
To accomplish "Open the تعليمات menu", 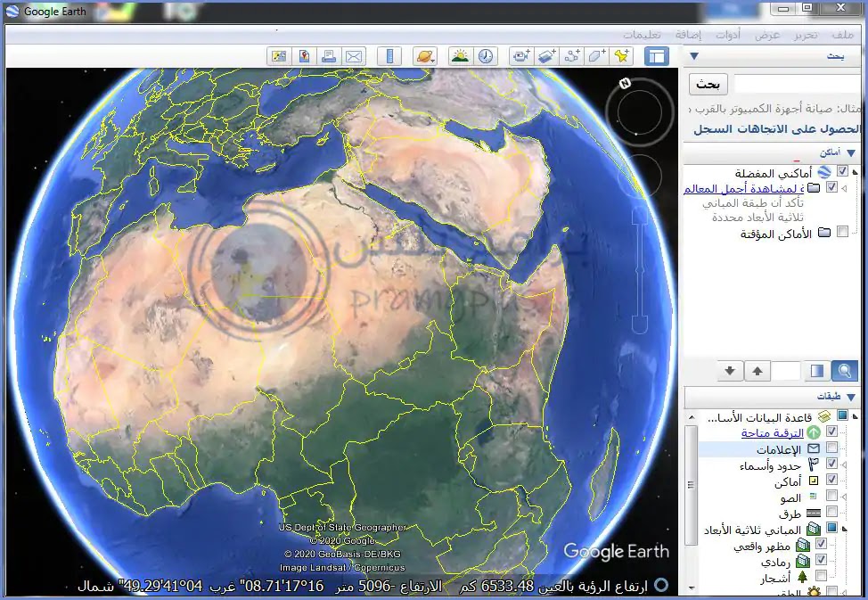I will 642,35.
